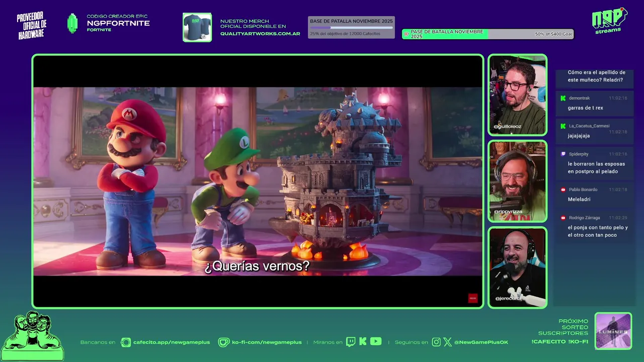Click the YouTube icon beside Rodrigo Zárraga
The height and width of the screenshot is (362, 644).
563,218
